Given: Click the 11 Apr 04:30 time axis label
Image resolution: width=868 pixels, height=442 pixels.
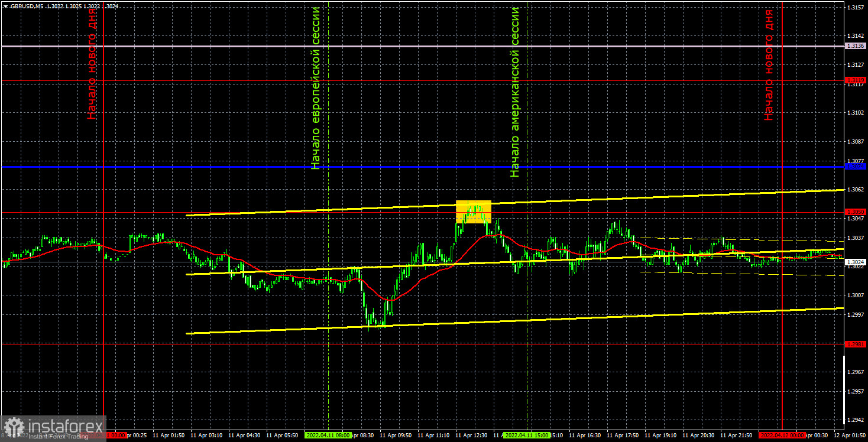Looking at the screenshot, I should [x=244, y=435].
